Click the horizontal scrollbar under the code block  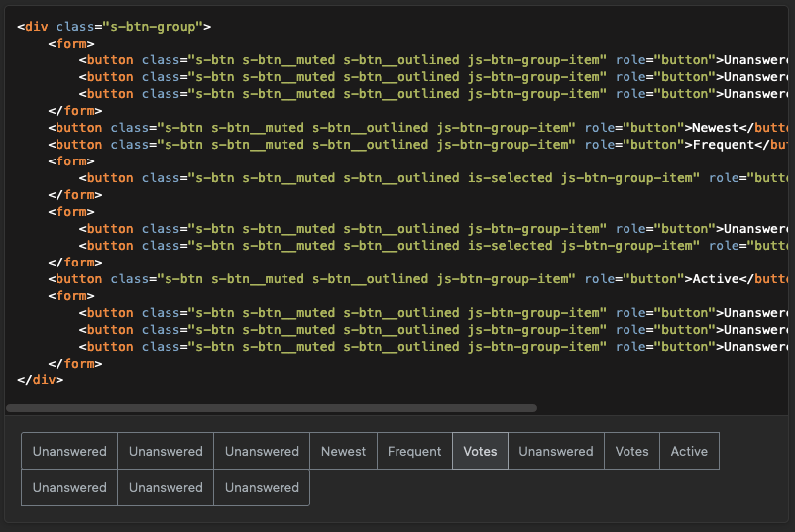tap(272, 408)
